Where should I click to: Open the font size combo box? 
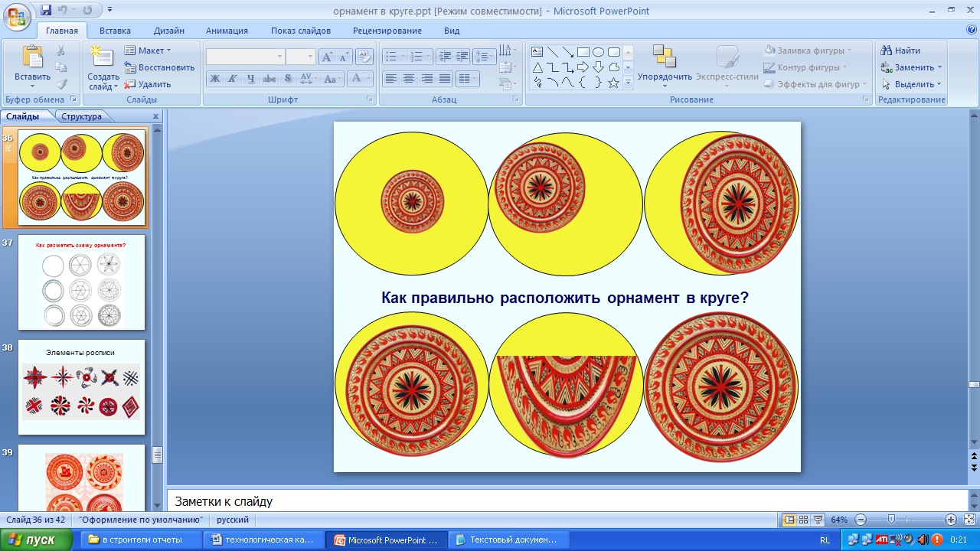tap(300, 57)
